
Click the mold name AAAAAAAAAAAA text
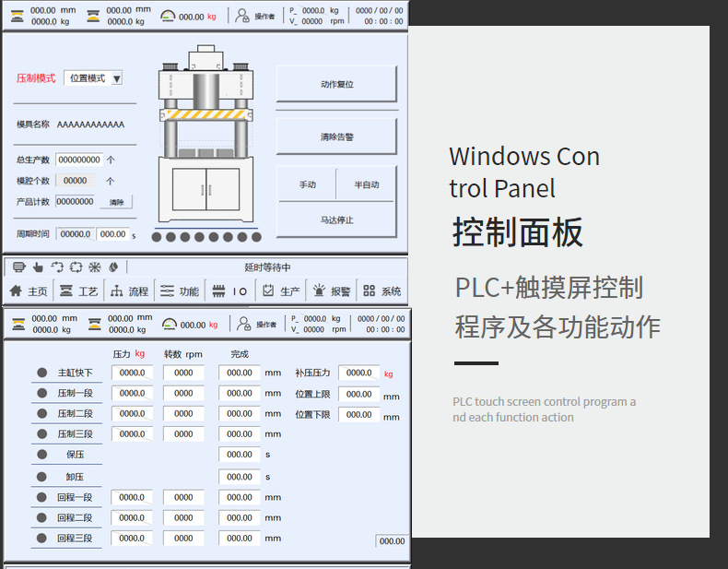click(x=90, y=124)
